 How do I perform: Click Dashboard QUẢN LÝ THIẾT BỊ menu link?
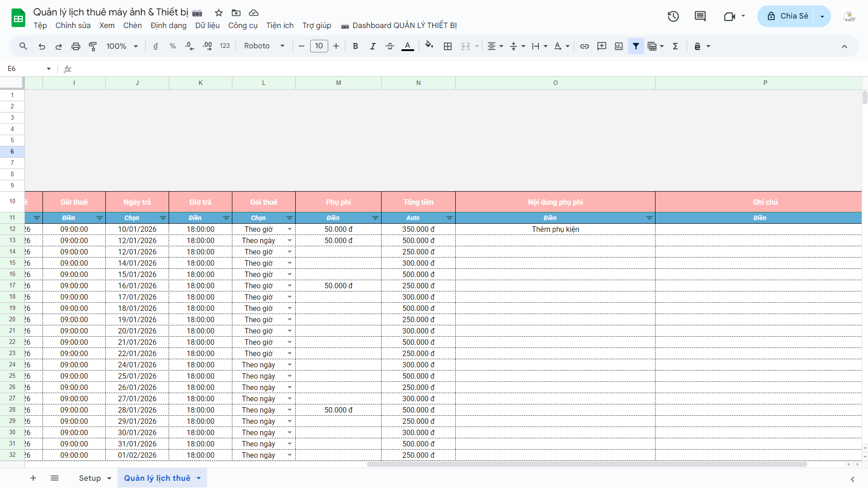pyautogui.click(x=404, y=25)
